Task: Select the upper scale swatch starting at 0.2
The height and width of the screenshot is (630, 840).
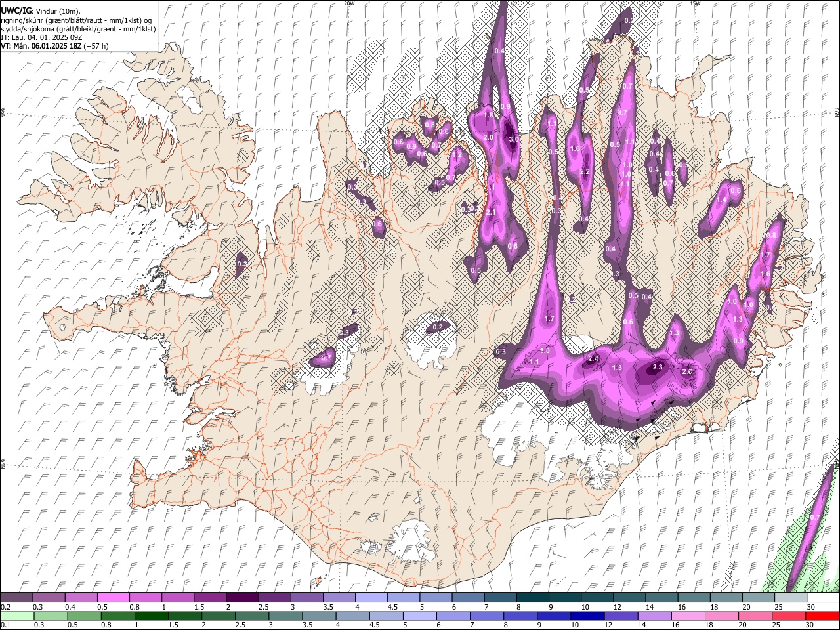Action: (x=16, y=598)
